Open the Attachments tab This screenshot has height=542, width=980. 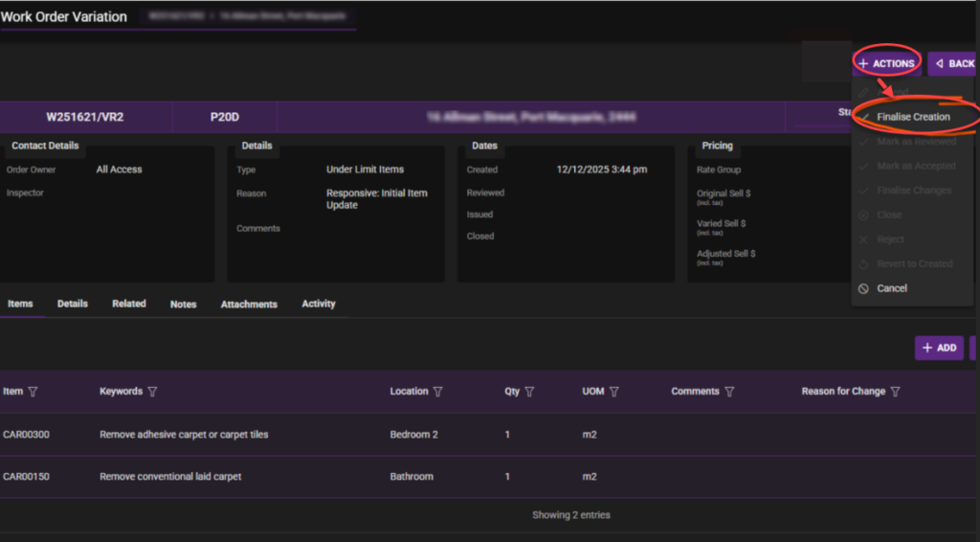coord(249,305)
